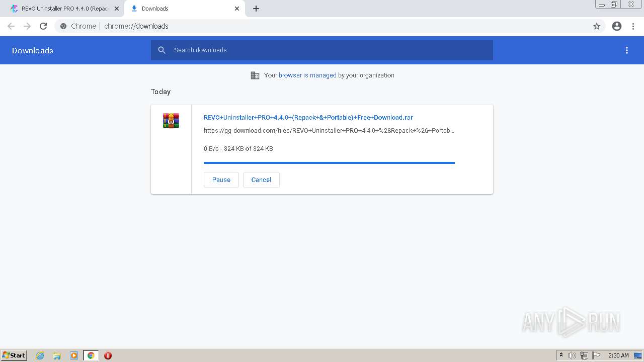Click the Downloads page title

(33, 50)
